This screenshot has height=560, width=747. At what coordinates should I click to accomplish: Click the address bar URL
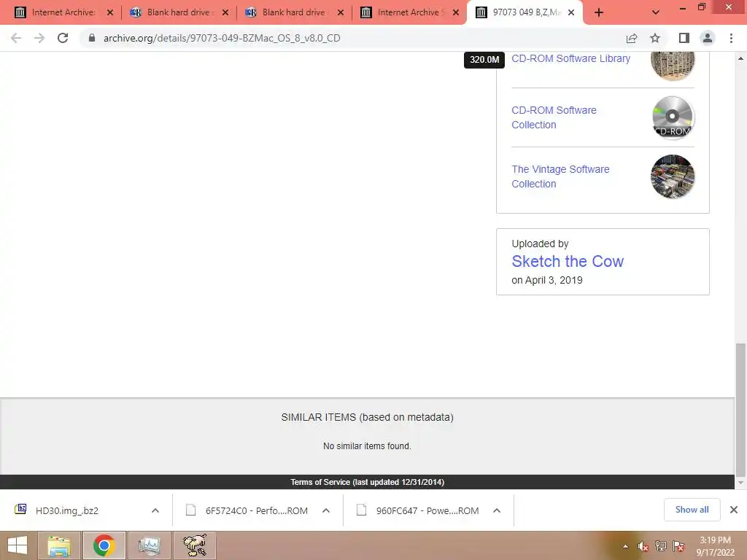[222, 38]
